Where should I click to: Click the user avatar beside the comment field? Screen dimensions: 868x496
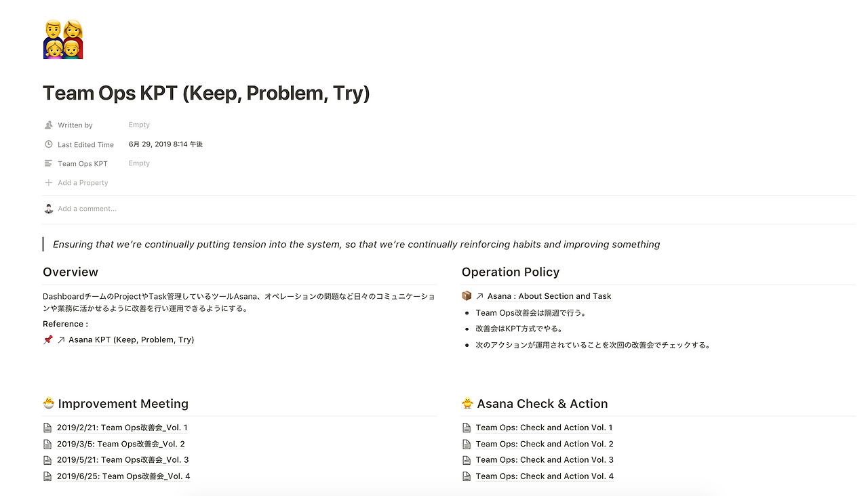[x=49, y=209]
